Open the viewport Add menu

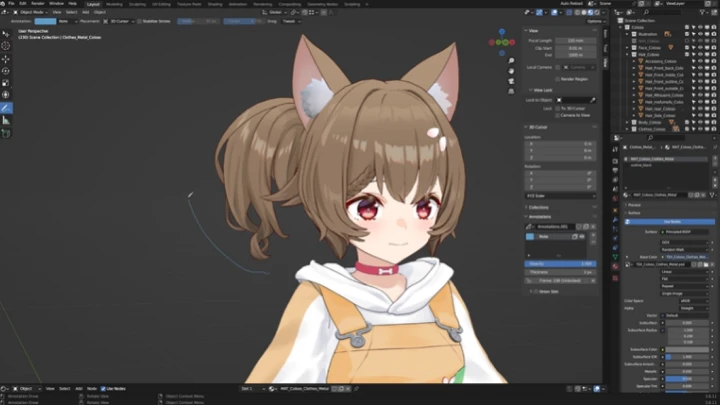[x=85, y=12]
